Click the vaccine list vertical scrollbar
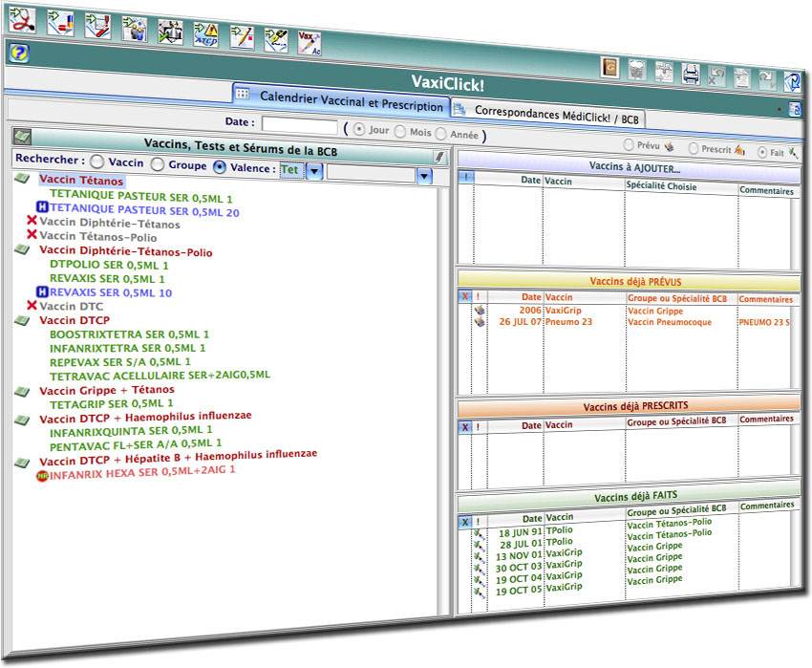 (444, 399)
